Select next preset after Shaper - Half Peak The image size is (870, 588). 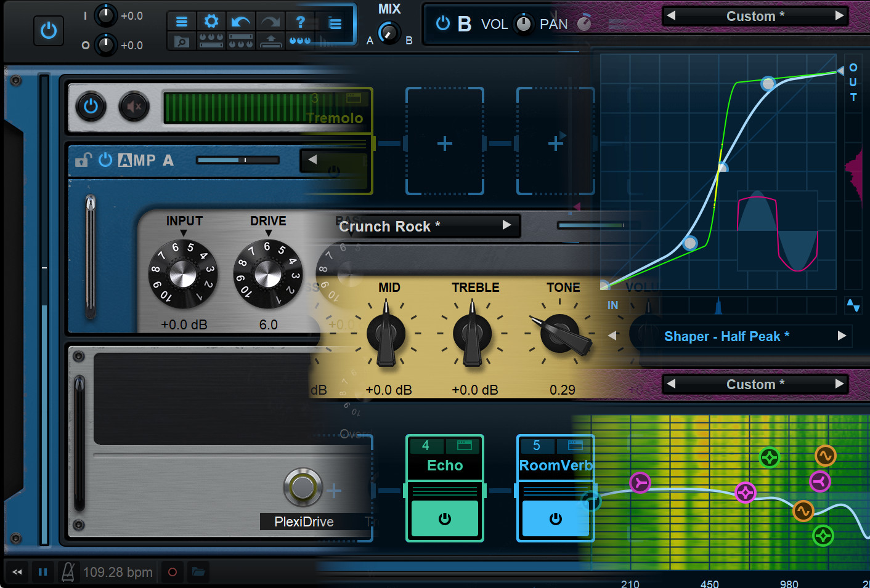[842, 336]
